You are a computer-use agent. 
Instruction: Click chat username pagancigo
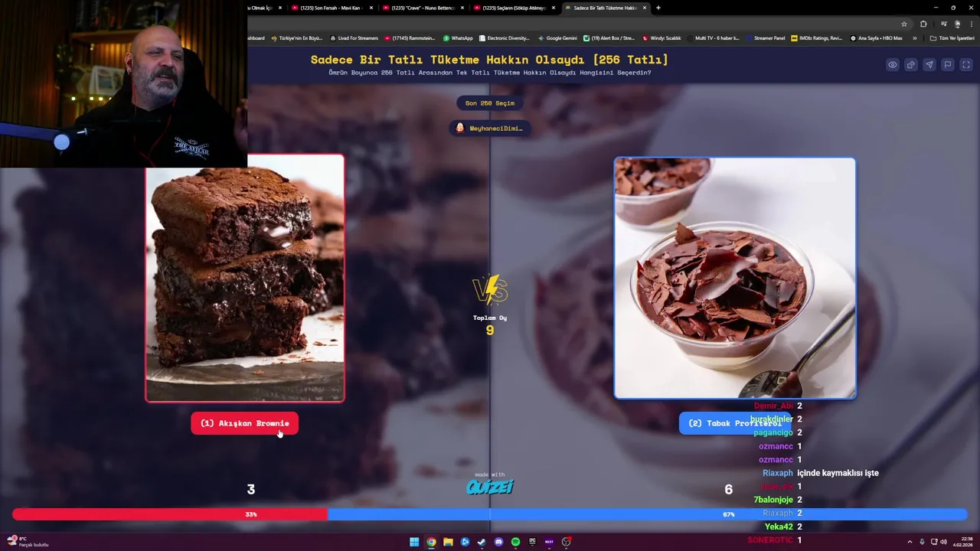[x=773, y=432]
